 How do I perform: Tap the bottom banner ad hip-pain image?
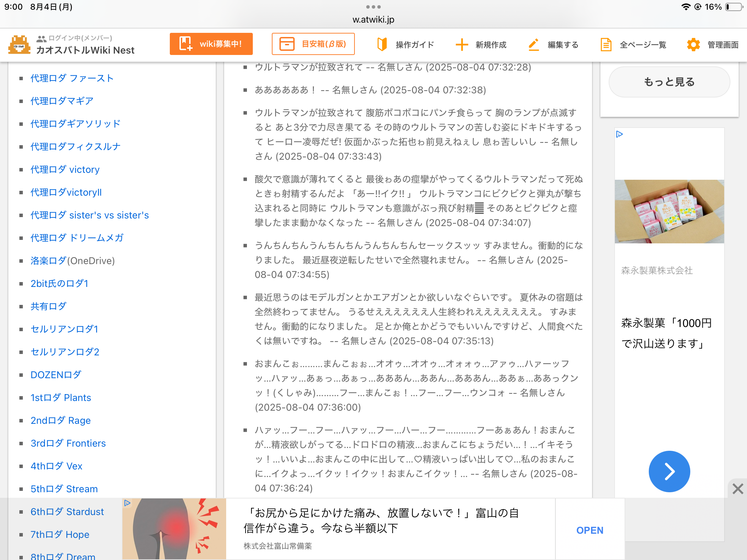(x=174, y=529)
